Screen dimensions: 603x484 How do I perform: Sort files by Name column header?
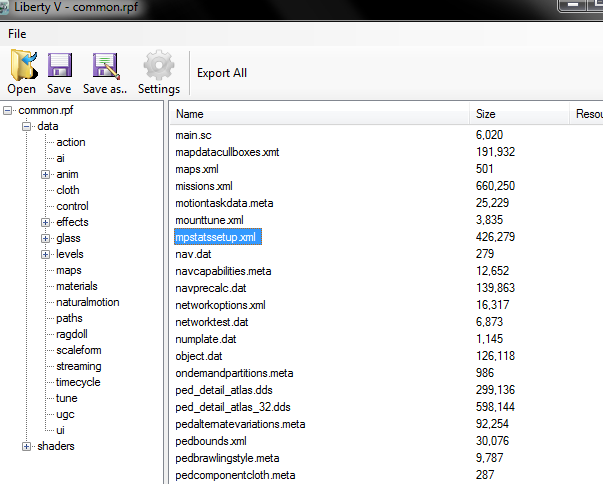click(x=190, y=114)
